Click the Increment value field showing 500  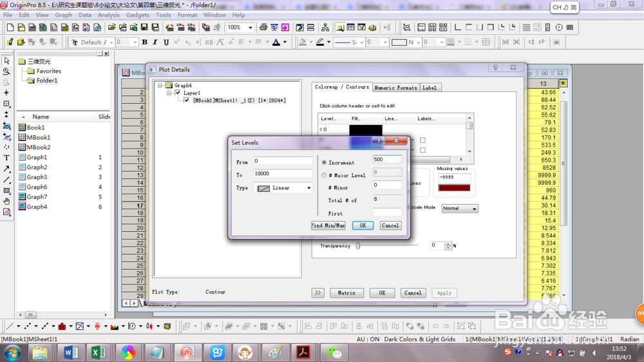pos(387,160)
